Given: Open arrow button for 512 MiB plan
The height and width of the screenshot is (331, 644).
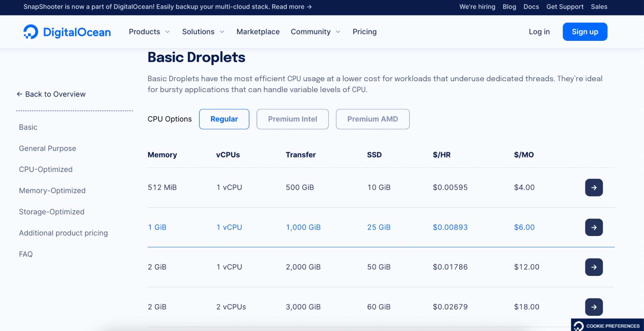Looking at the screenshot, I should click(x=594, y=187).
